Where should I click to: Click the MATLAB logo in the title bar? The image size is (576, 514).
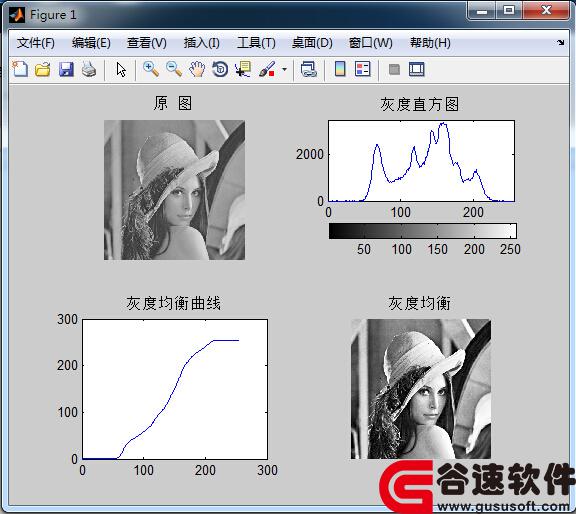coord(17,15)
